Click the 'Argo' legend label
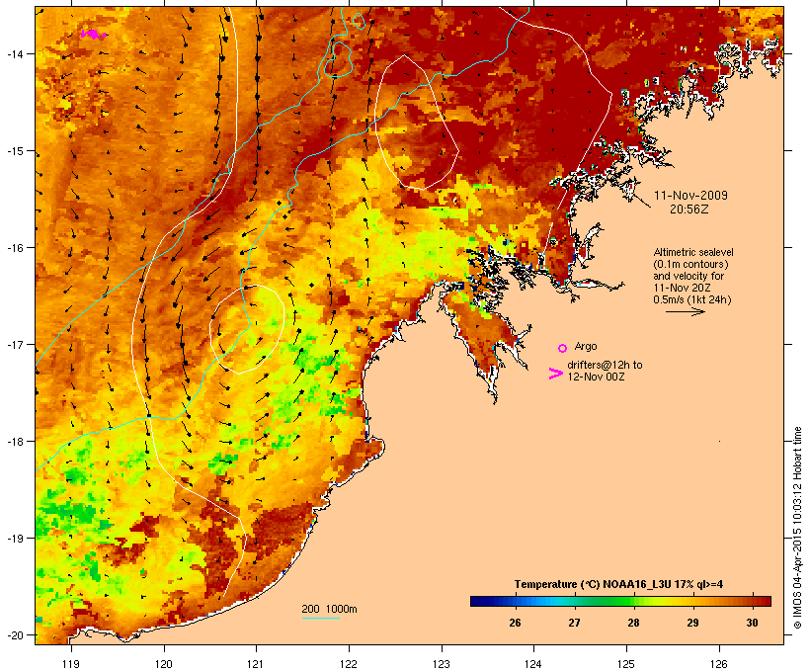The height and width of the screenshot is (672, 810). (586, 346)
